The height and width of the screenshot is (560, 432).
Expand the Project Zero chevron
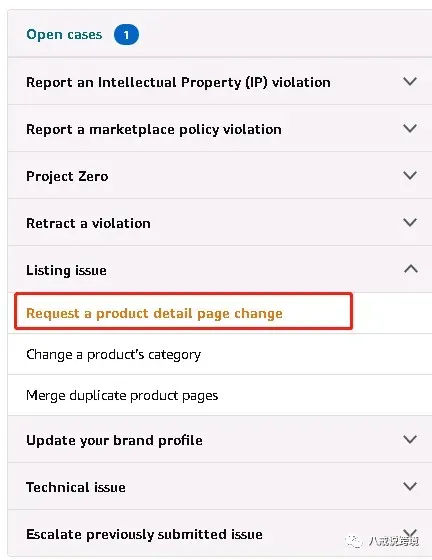coord(410,175)
